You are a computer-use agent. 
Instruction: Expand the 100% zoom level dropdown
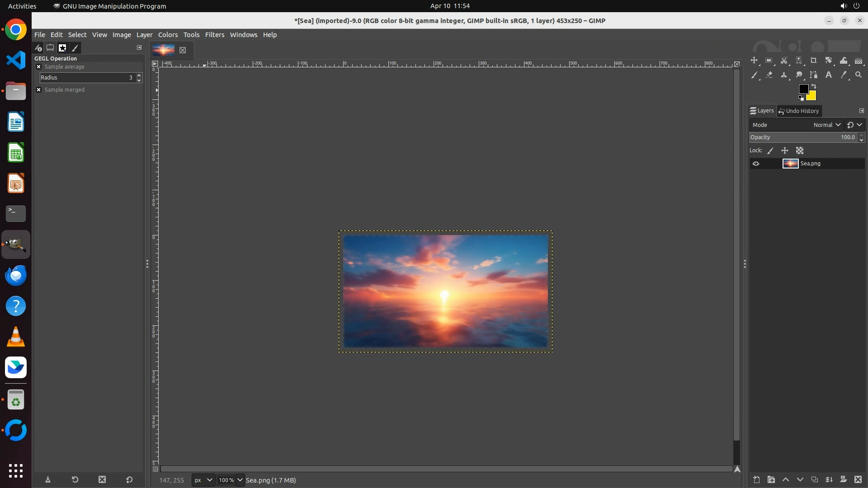tap(240, 480)
